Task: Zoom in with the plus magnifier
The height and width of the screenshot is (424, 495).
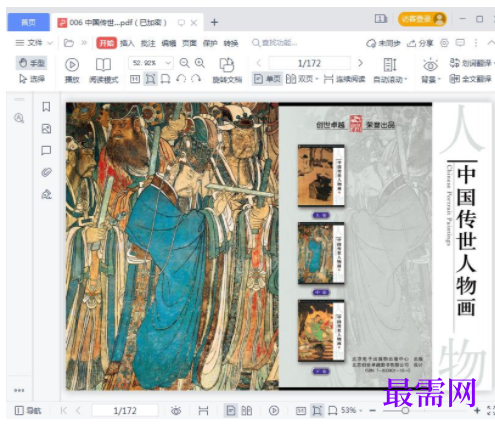Action: pyautogui.click(x=200, y=63)
